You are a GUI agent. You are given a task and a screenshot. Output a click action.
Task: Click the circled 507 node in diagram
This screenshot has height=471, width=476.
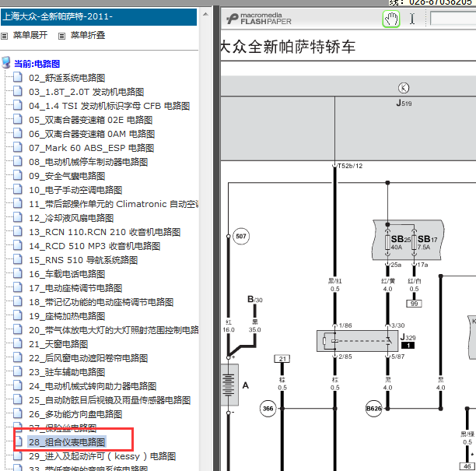241,236
